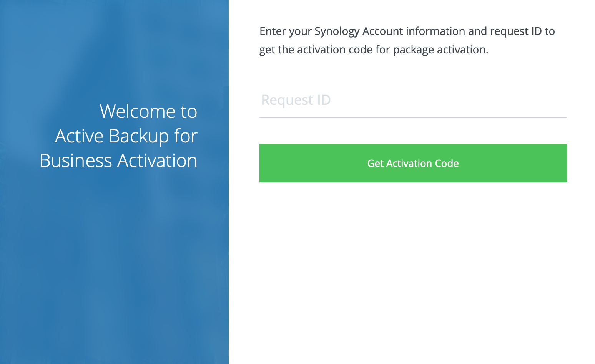Click the "Active Backup for" heading line
The width and height of the screenshot is (595, 364).
[x=126, y=136]
